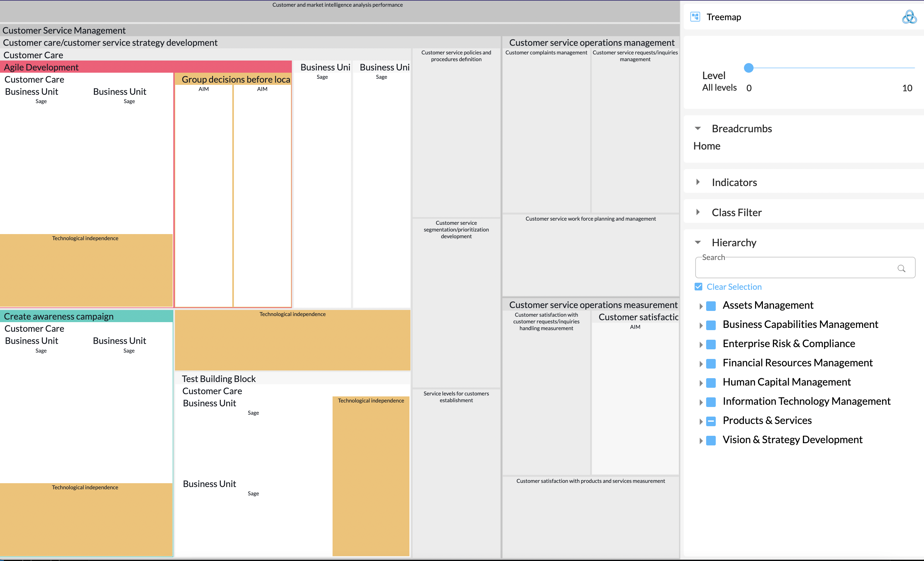Click the Hierarchy search input field
924x561 pixels.
click(795, 268)
